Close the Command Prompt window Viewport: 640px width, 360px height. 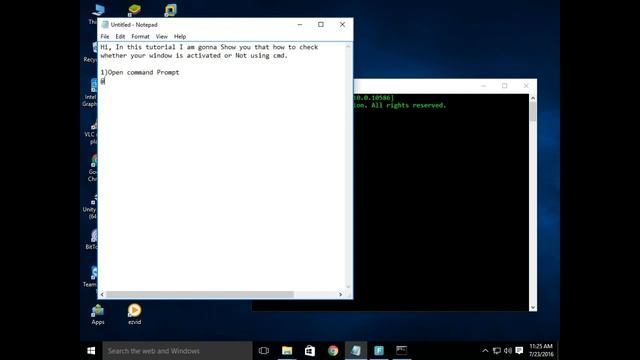(x=526, y=86)
